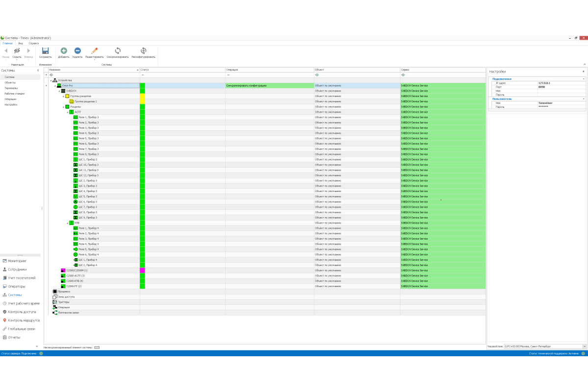Click the Скрыть eye icon
The image size is (588, 392).
click(17, 50)
